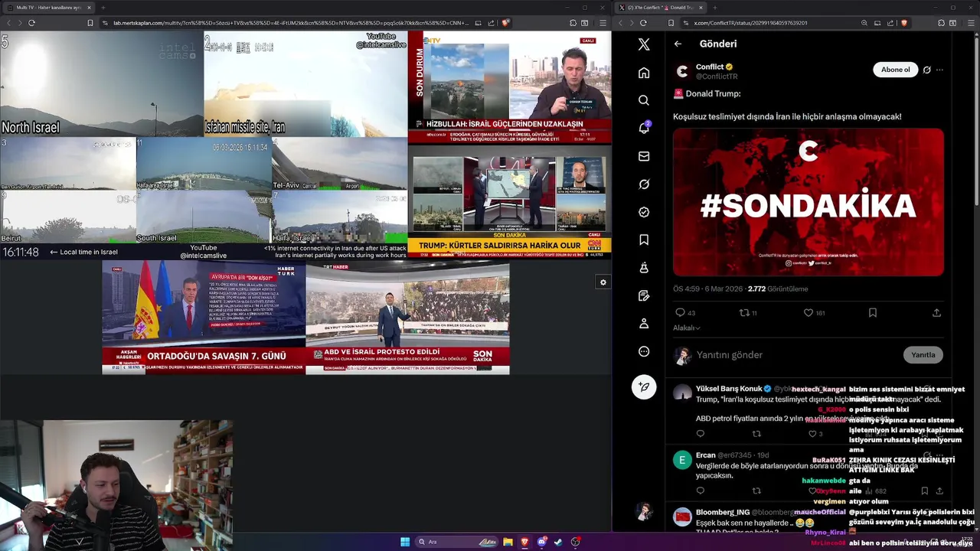The image size is (980, 551).
Task: Open the post's three-dot more menu
Action: (x=939, y=70)
